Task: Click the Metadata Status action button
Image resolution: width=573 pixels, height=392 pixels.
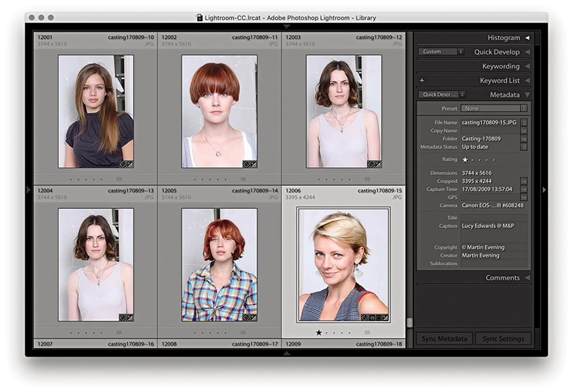Action: click(524, 147)
